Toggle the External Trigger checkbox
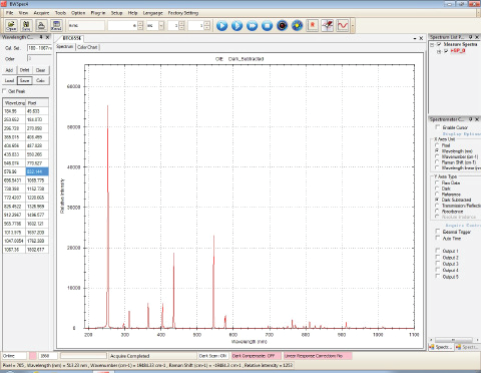 point(437,231)
